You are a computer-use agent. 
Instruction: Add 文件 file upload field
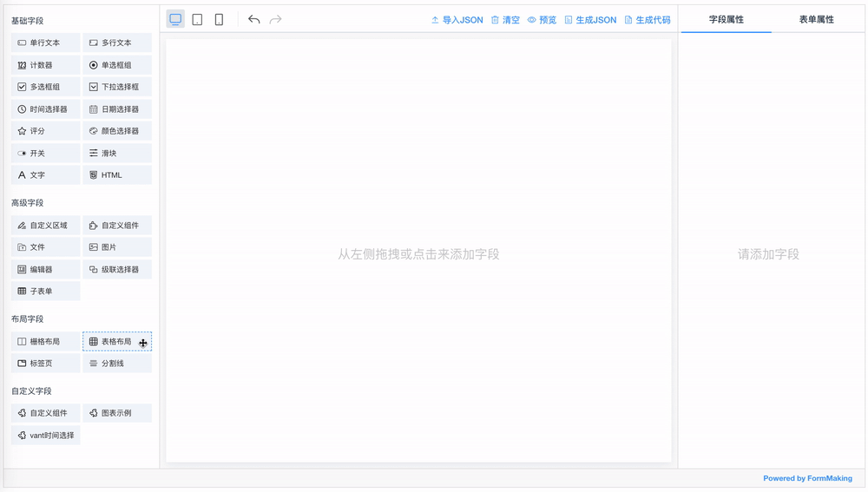[45, 247]
